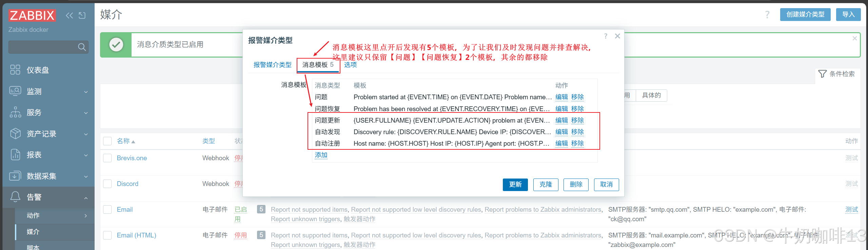Viewport: 868px width, 250px height.
Task: Click 添加 to add message template
Action: (x=321, y=155)
